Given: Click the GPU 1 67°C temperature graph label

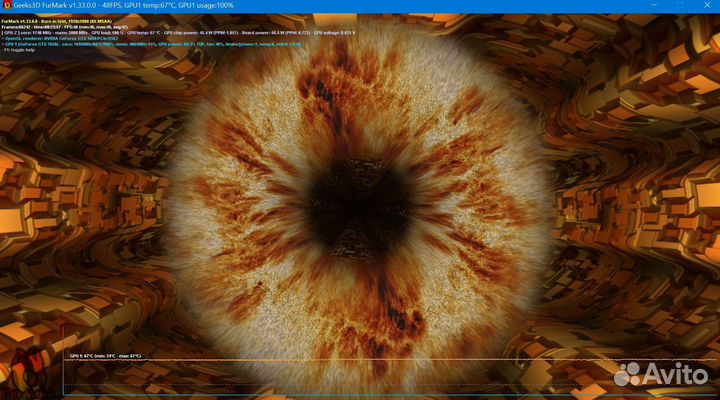Looking at the screenshot, I should click(104, 355).
